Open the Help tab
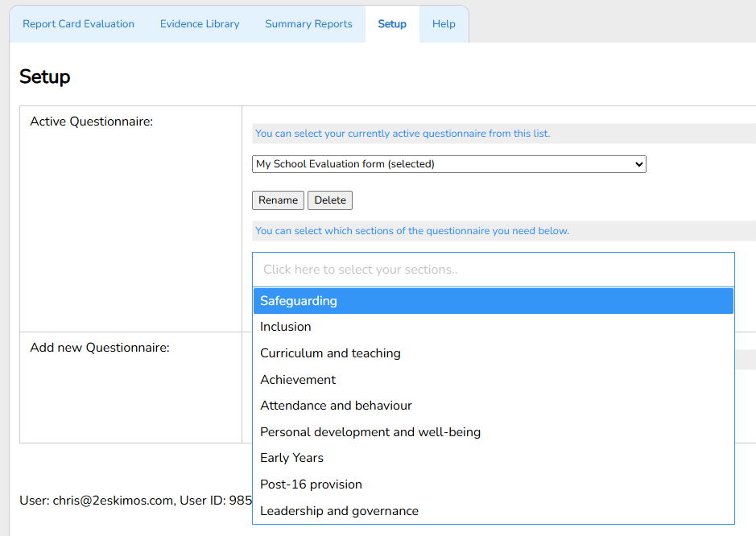The image size is (756, 536). 444,24
